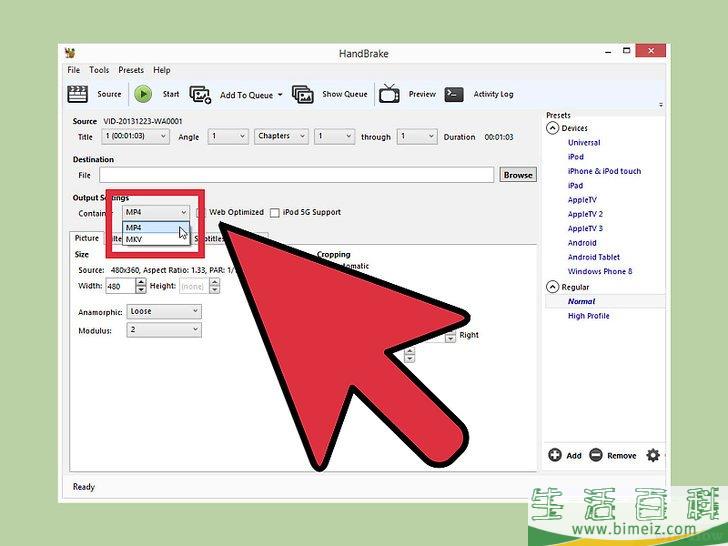Maximize the HandBrake window
This screenshot has width=728, height=546.
(626, 51)
